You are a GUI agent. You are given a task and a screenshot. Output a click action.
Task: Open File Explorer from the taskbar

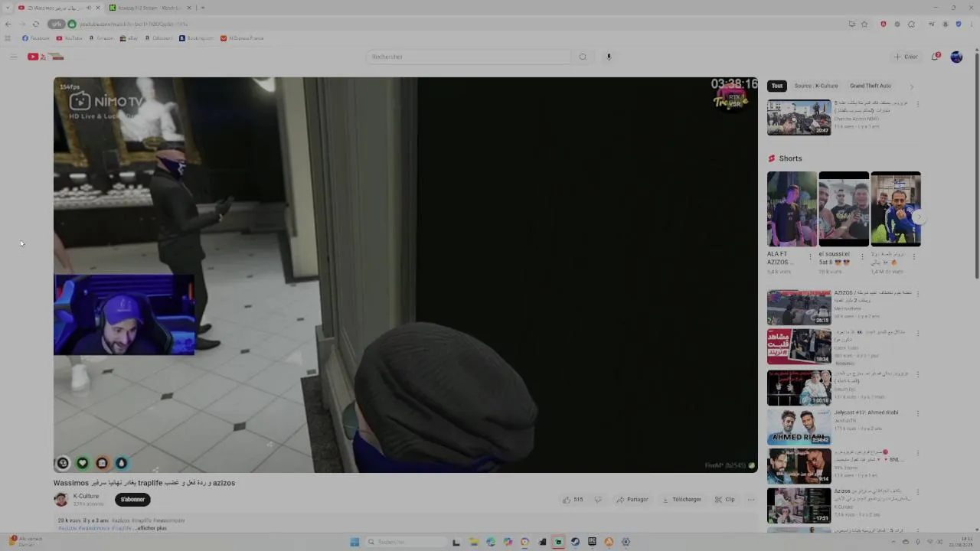(474, 542)
